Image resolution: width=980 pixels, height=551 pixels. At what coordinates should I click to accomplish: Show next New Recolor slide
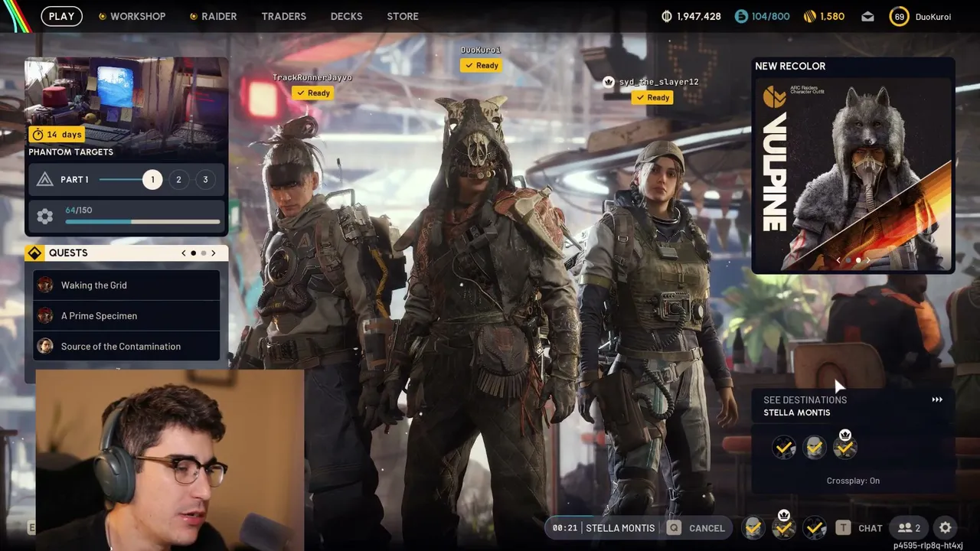(x=868, y=260)
